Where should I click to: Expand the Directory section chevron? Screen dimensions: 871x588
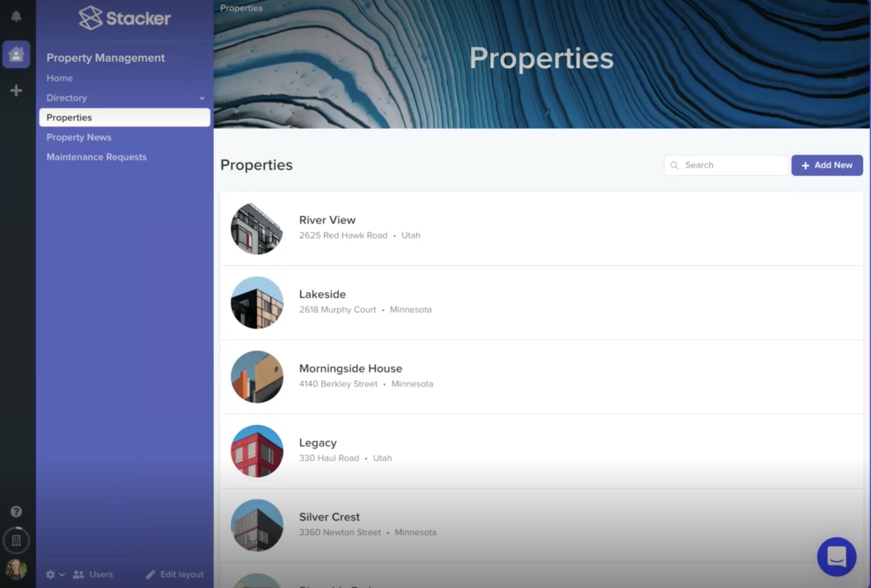202,98
